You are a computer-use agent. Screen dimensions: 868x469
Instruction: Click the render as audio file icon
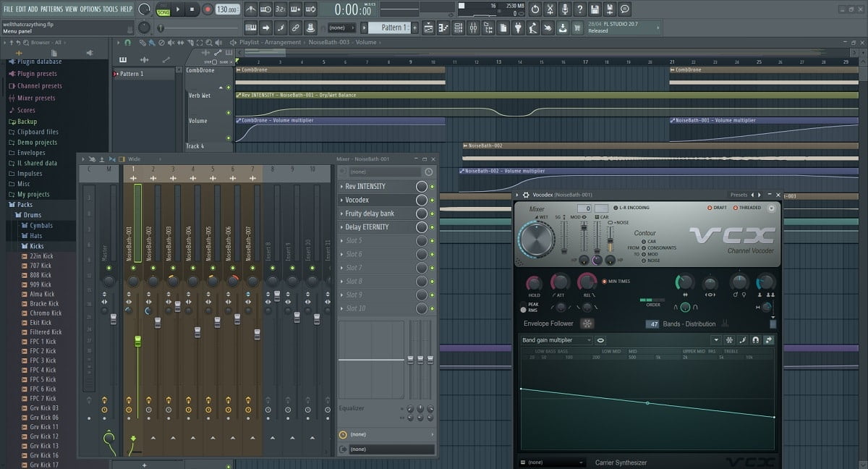click(x=610, y=9)
